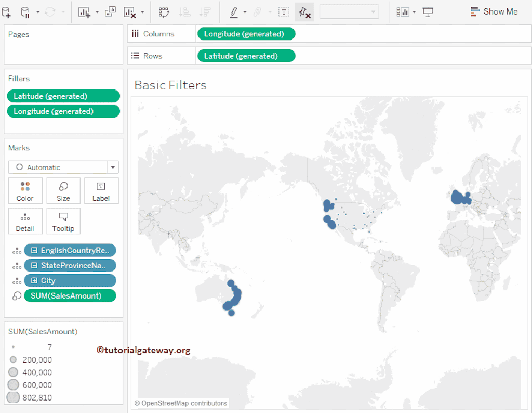Image resolution: width=532 pixels, height=413 pixels.
Task: Collapse the EnglishCountryRegionName hierarchy pill
Action: click(34, 251)
